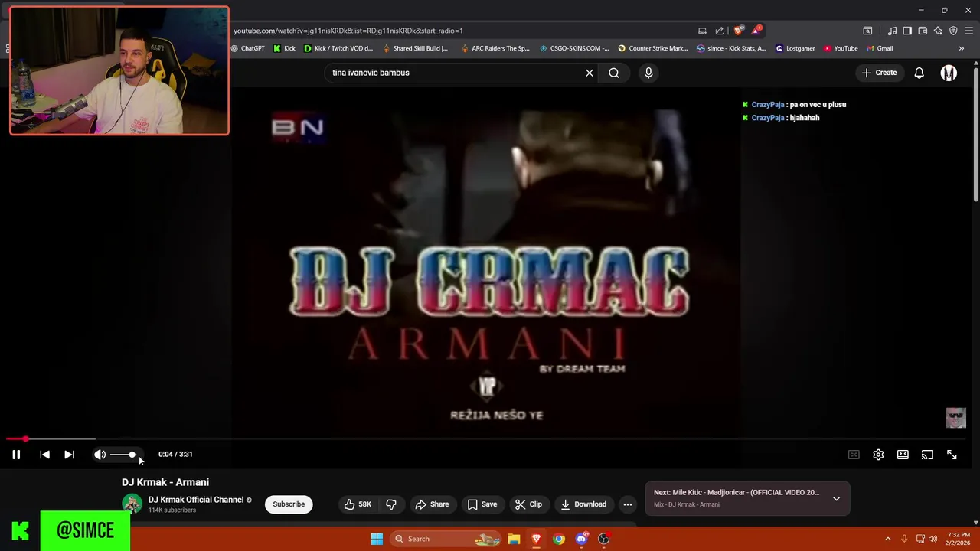Image resolution: width=980 pixels, height=551 pixels.
Task: Share the Armani video
Action: [432, 504]
